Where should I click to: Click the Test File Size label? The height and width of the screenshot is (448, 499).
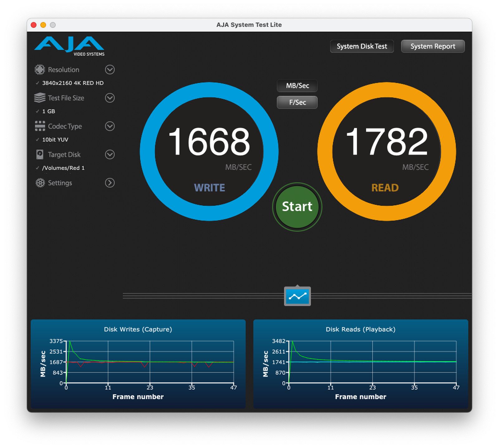pyautogui.click(x=66, y=98)
